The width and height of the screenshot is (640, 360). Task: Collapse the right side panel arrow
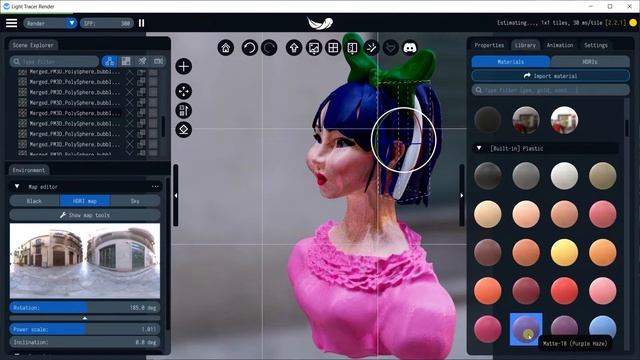(x=462, y=195)
